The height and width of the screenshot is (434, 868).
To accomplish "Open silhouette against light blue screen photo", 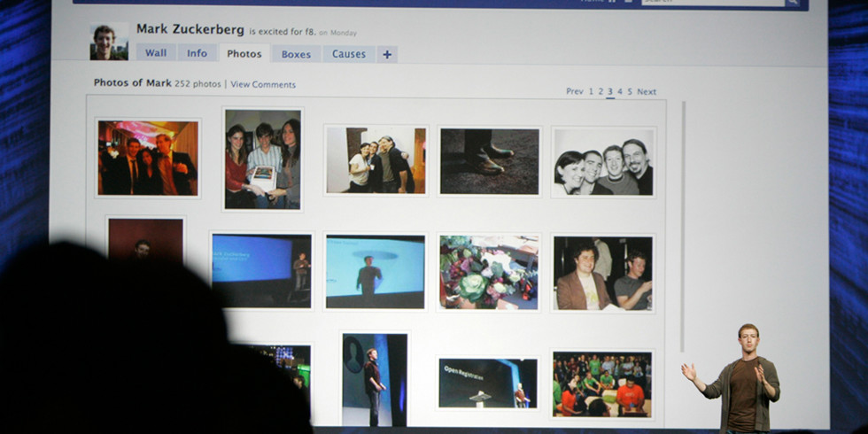I will (x=376, y=271).
